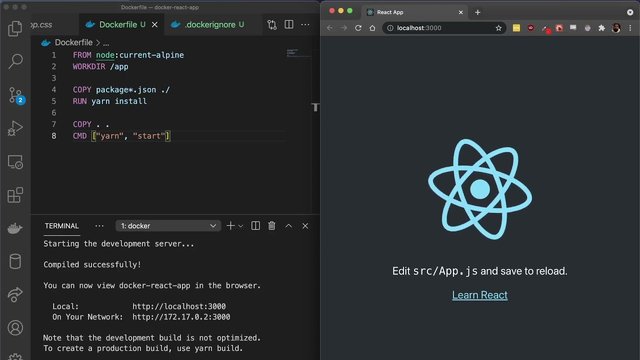Switch to the partially visible .css tab
640x360 pixels.
click(x=54, y=24)
